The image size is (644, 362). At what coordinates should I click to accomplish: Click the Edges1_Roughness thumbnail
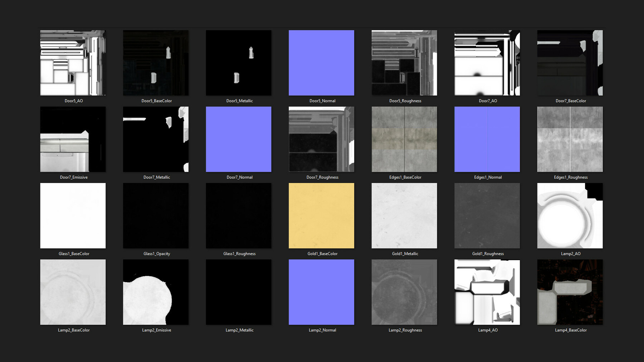click(570, 139)
